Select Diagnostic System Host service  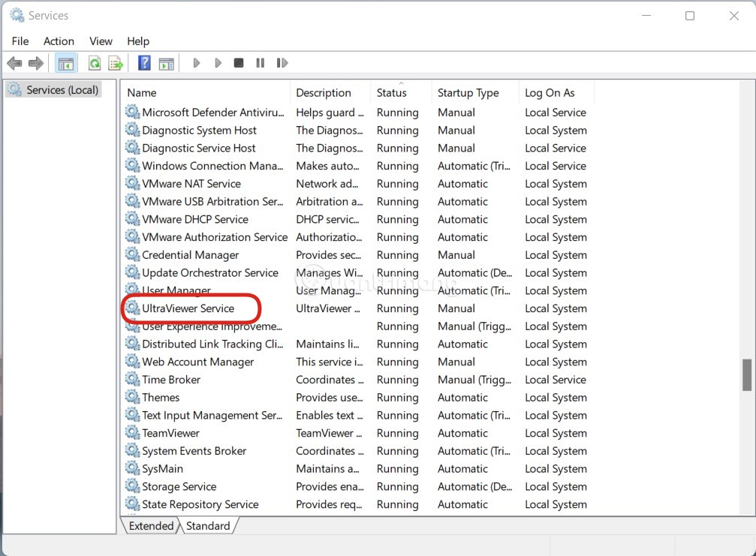tap(357, 130)
